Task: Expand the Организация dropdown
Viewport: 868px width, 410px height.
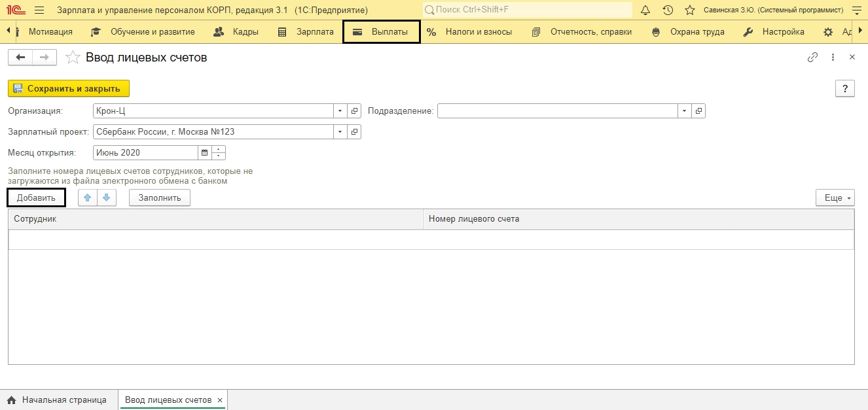Action: click(340, 111)
